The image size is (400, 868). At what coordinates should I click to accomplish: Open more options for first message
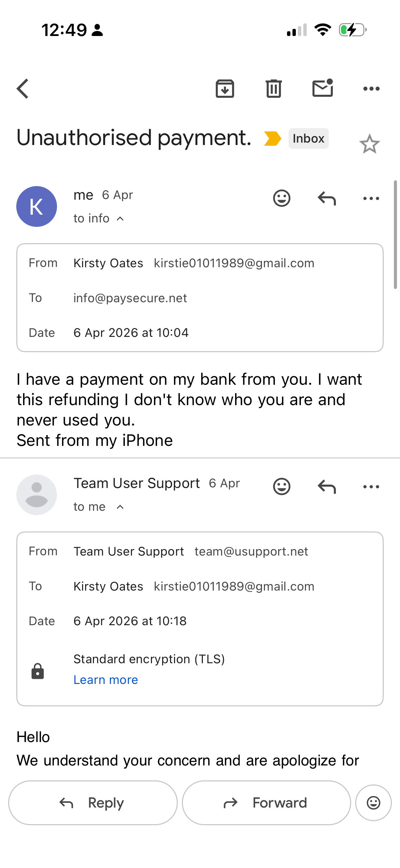click(x=371, y=198)
